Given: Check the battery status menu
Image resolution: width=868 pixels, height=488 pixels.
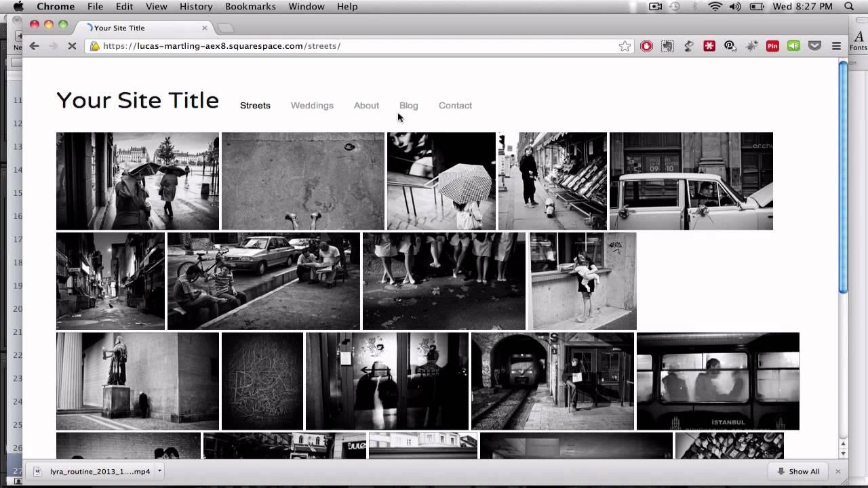Looking at the screenshot, I should [x=757, y=7].
